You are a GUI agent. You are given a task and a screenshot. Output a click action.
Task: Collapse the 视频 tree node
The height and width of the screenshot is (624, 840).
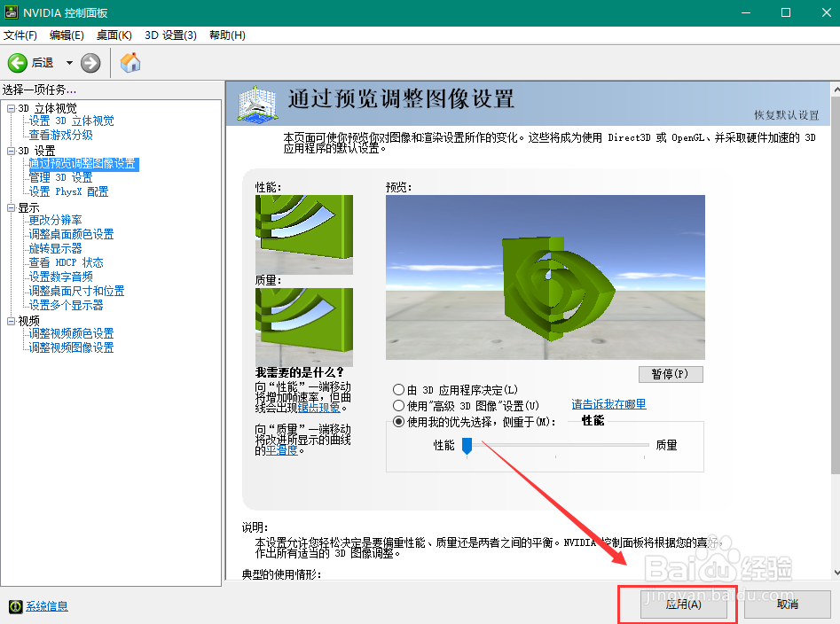pos(11,321)
